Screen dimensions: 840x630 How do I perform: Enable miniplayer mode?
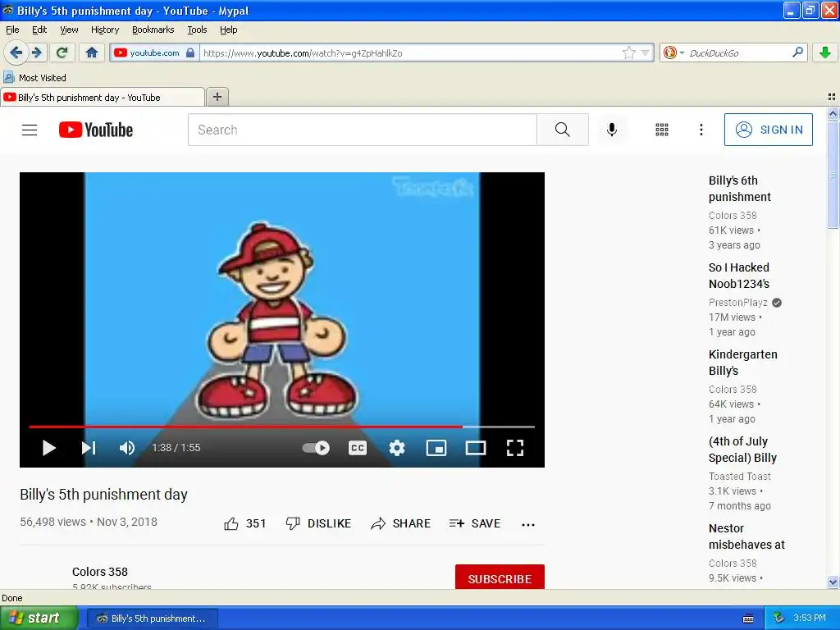tap(436, 447)
